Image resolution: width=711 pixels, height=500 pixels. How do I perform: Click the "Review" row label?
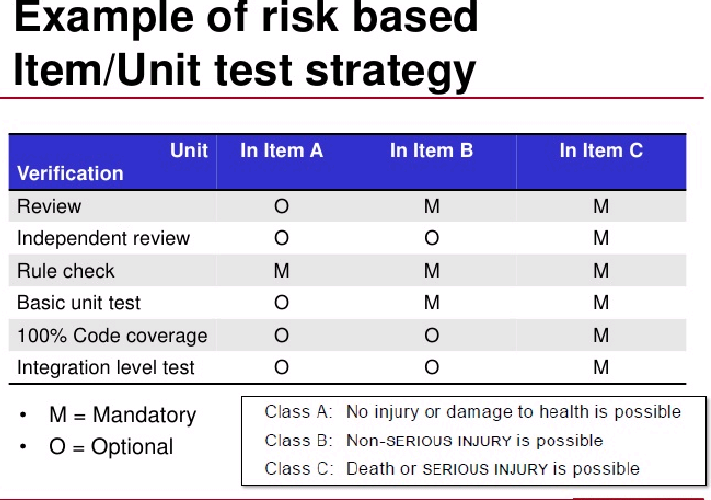49,207
